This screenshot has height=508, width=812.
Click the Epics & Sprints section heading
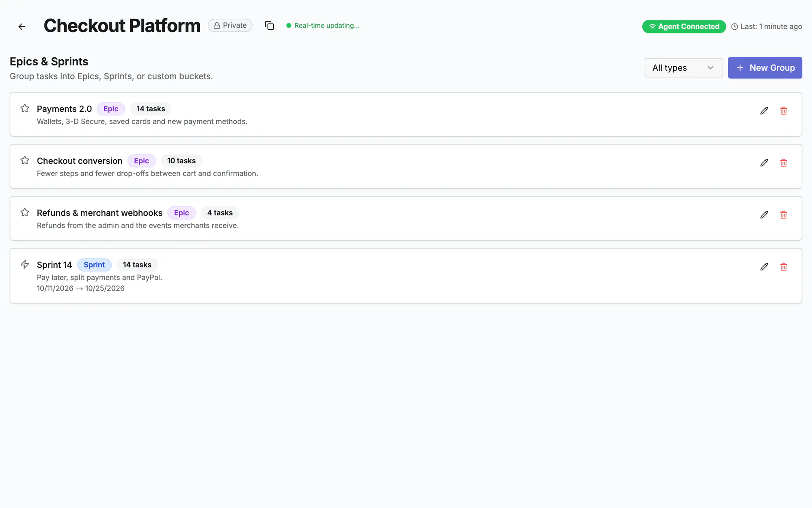pyautogui.click(x=49, y=61)
